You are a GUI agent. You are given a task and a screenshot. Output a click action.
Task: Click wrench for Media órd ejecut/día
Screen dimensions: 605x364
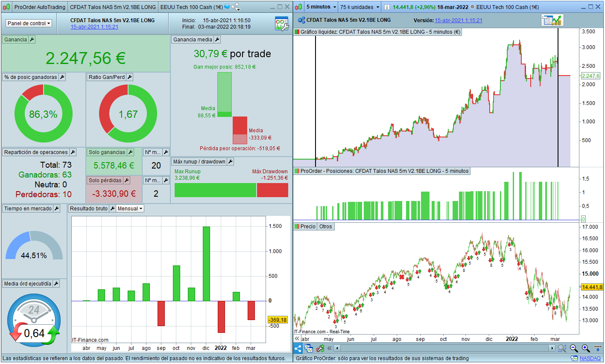(56, 284)
